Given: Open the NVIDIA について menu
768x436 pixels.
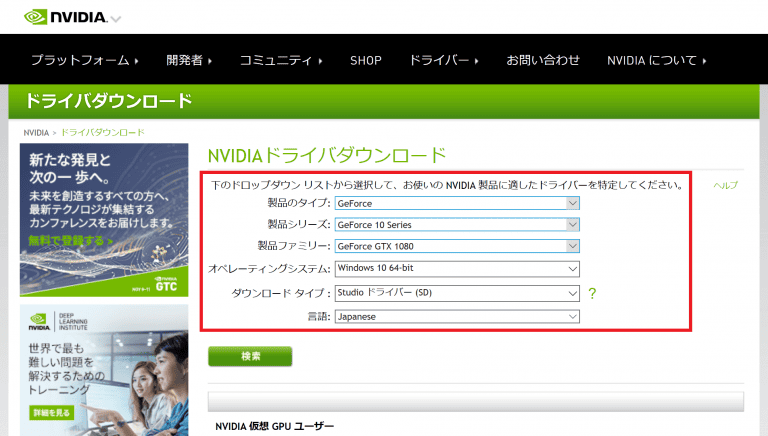Looking at the screenshot, I should pos(656,60).
